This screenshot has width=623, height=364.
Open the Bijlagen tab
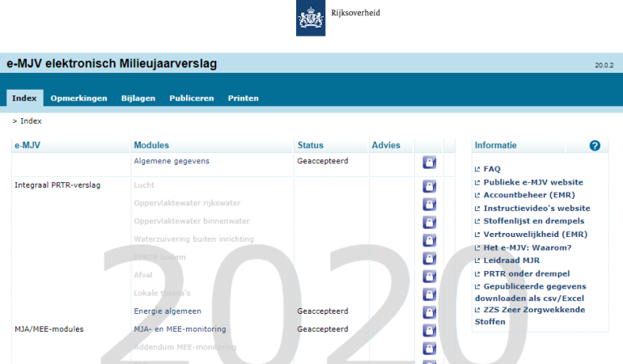coord(138,98)
